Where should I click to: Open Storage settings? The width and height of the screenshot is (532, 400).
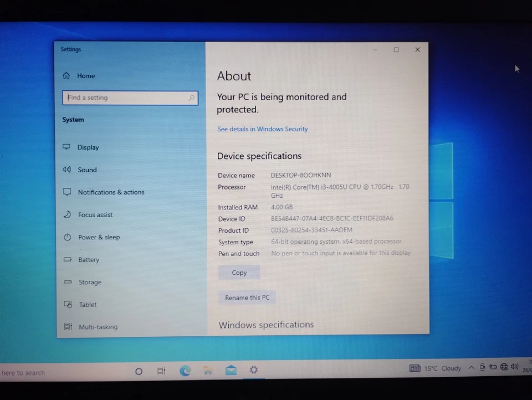(90, 282)
